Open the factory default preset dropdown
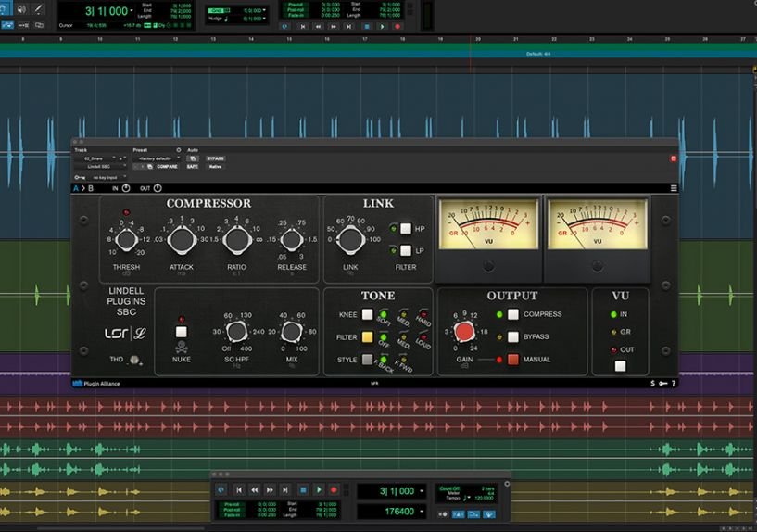The image size is (757, 532). pyautogui.click(x=155, y=158)
